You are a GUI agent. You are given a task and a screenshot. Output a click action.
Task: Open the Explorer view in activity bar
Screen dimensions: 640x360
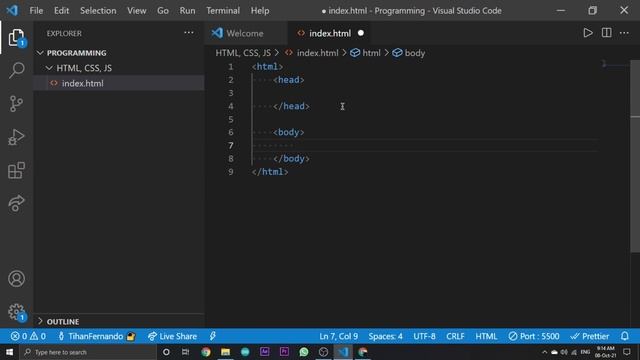16,38
